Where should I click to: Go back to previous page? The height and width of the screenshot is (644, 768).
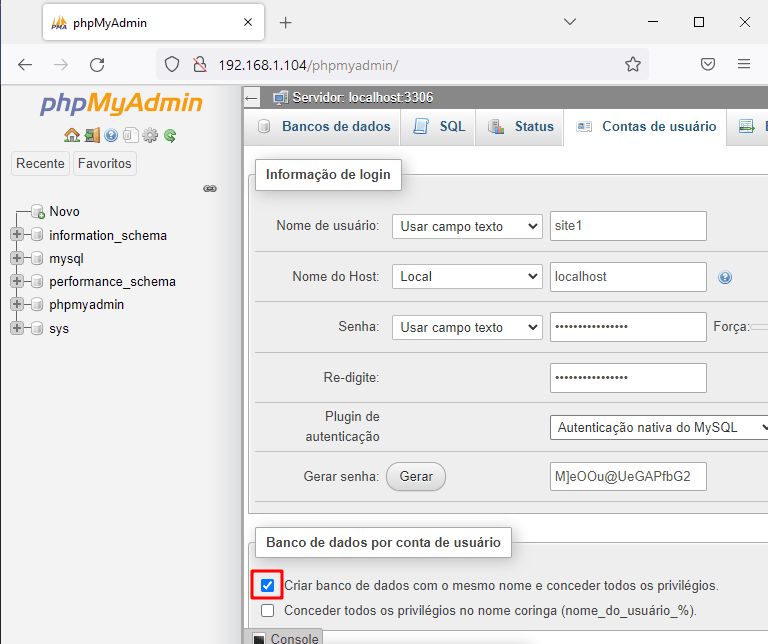25,65
